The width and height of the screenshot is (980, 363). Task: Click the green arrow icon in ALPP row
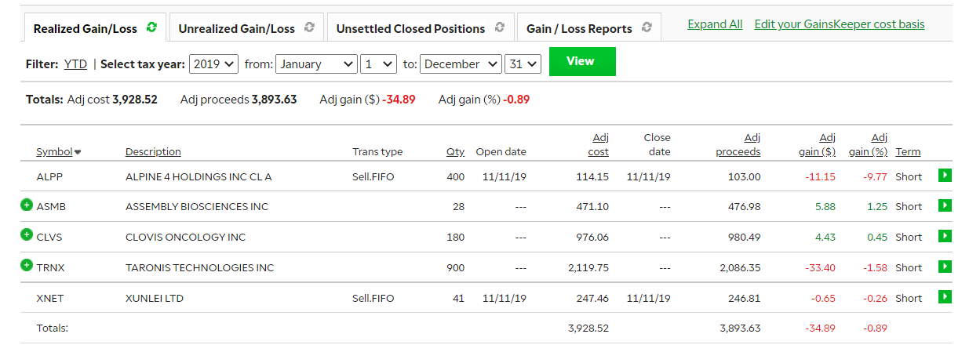(x=945, y=176)
